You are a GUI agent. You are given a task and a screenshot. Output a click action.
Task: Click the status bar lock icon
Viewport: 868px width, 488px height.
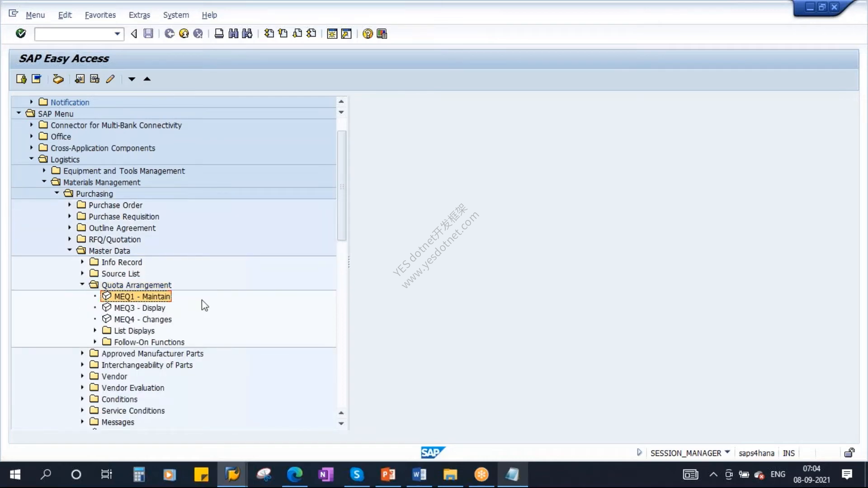pos(849,452)
